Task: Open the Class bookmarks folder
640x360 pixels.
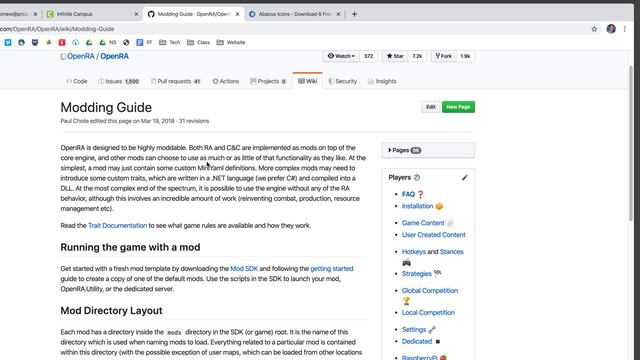Action: pyautogui.click(x=198, y=42)
